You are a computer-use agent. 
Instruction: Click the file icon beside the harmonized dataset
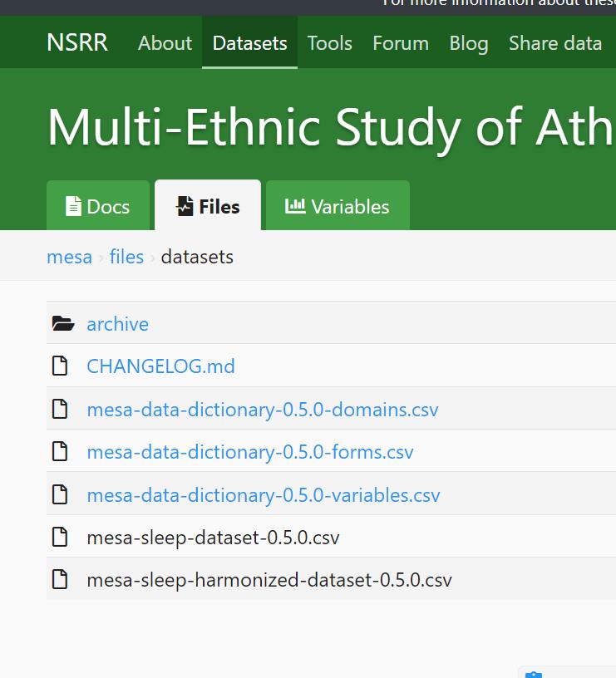coord(60,580)
